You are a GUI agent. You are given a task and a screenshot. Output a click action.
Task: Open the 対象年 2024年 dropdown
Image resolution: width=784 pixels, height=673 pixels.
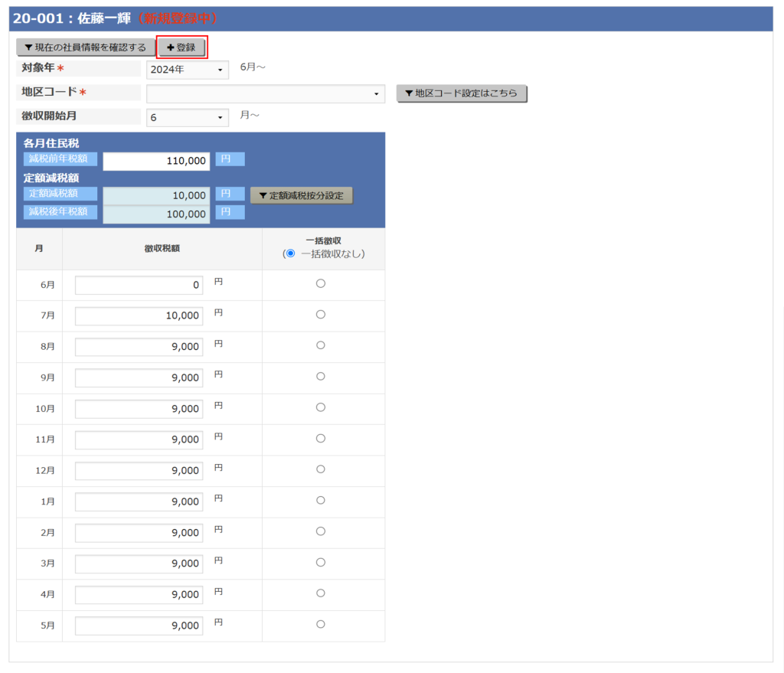(188, 70)
